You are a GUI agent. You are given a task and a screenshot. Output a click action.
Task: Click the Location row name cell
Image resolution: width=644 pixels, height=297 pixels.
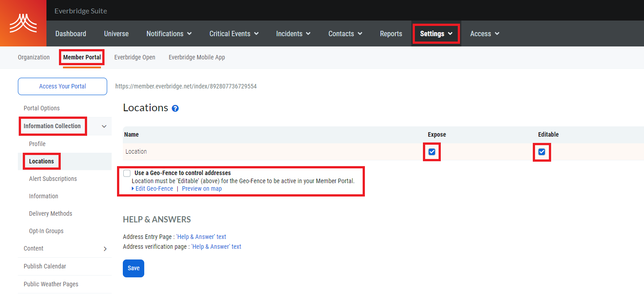pyautogui.click(x=136, y=151)
